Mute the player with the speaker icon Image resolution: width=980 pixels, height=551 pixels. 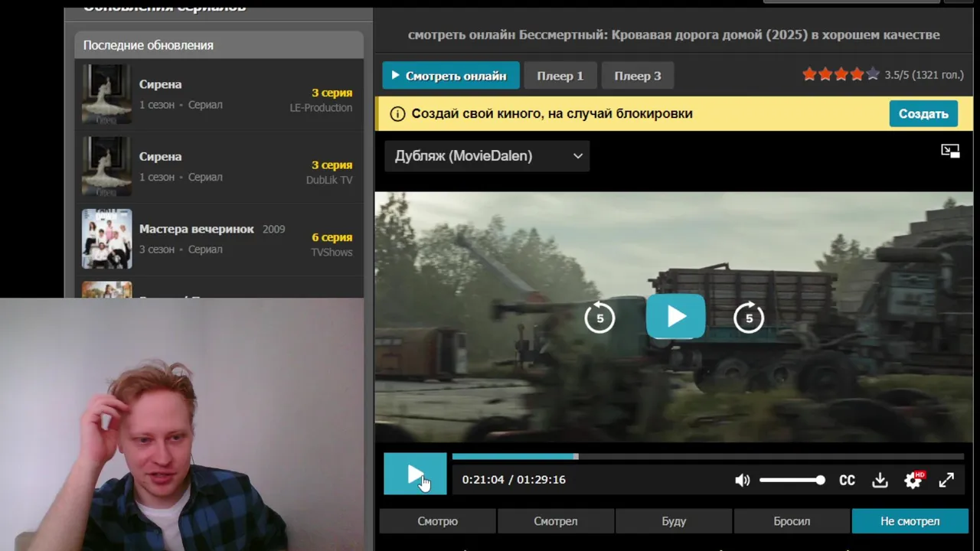pos(742,480)
